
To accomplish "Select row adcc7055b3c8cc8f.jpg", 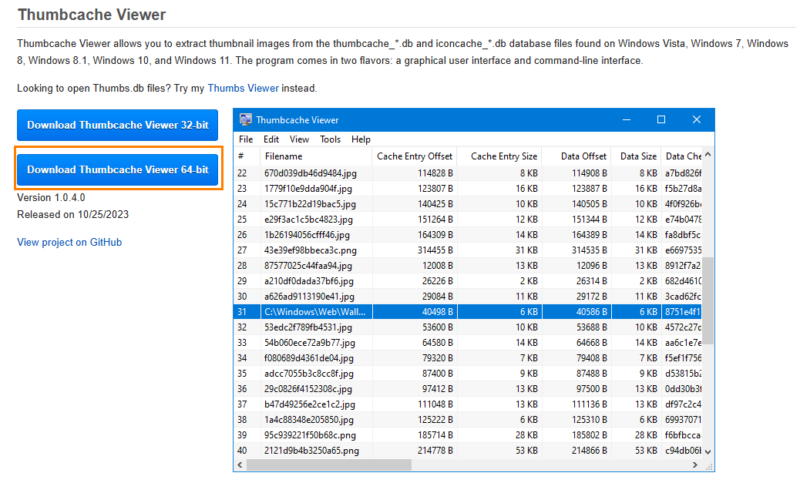I will [x=468, y=373].
